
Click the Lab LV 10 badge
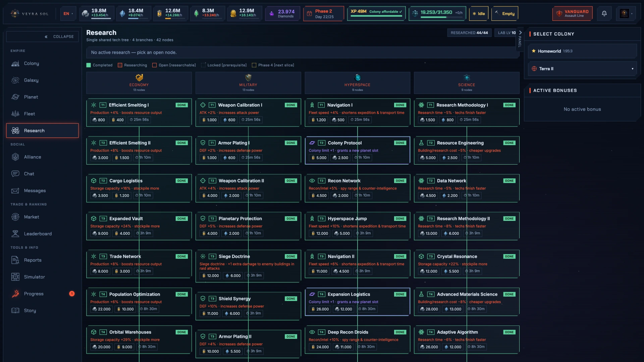click(x=506, y=33)
